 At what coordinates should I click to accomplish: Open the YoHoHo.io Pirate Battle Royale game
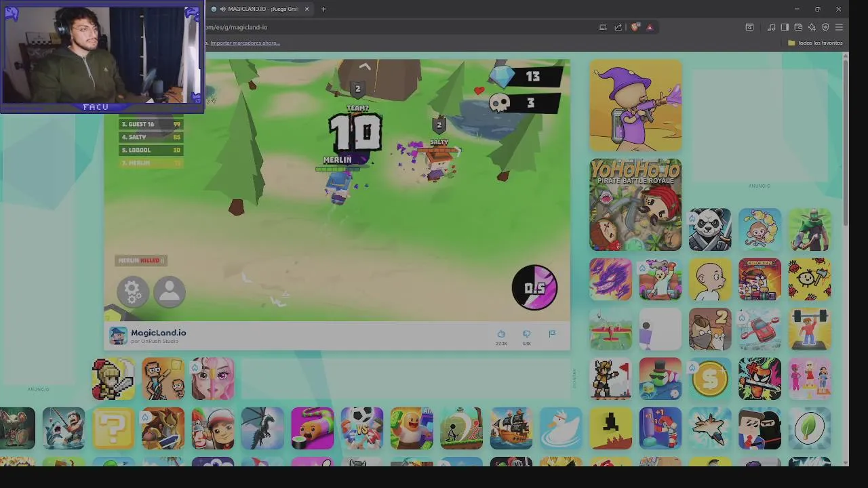click(x=635, y=205)
